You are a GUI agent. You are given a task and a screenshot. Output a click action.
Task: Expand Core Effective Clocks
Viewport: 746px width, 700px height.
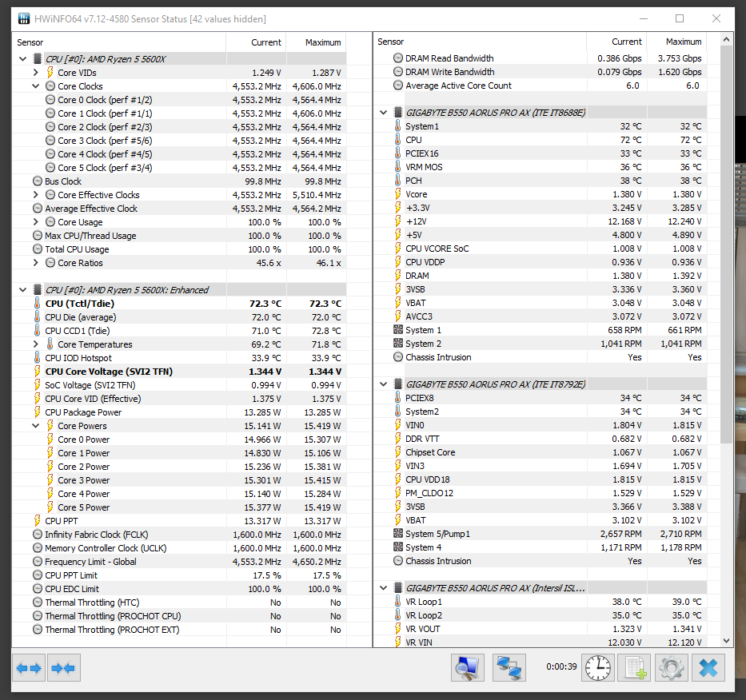point(36,194)
